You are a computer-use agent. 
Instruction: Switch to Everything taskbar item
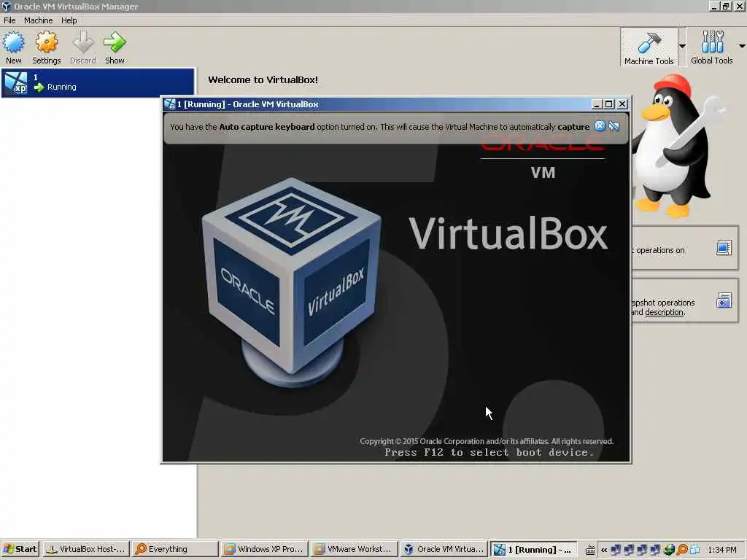point(174,549)
